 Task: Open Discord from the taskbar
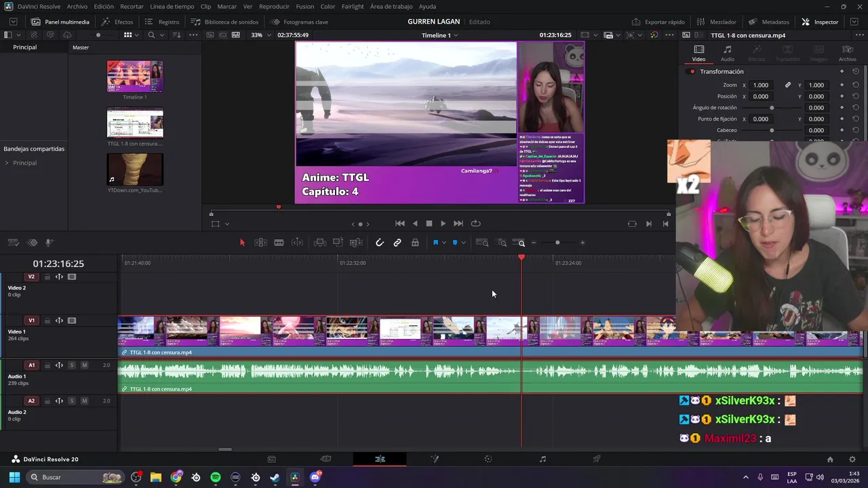tap(315, 477)
